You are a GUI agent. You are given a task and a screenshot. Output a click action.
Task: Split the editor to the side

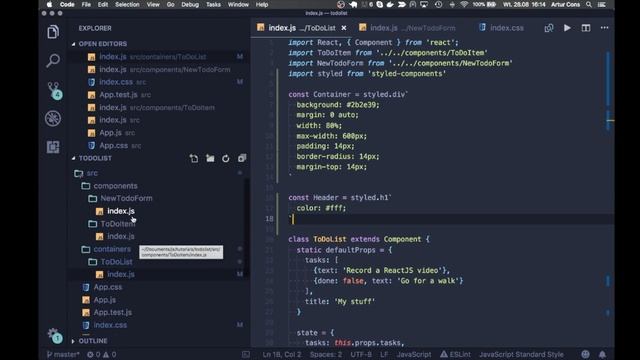[x=586, y=28]
